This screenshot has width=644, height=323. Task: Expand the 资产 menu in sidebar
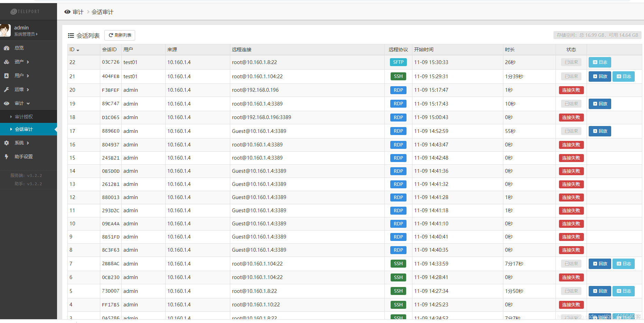[x=21, y=62]
